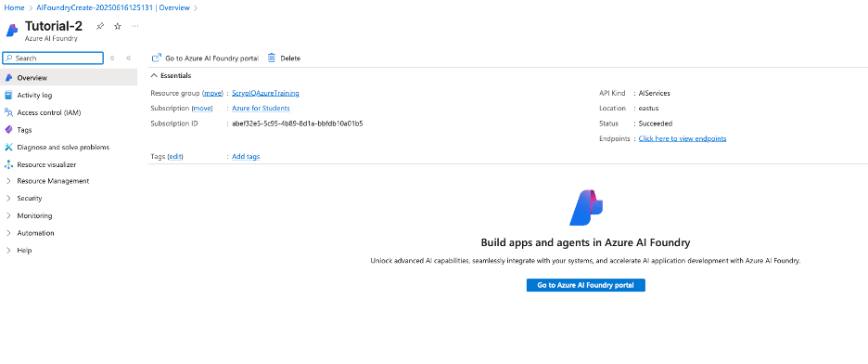Click the Access control (IAM) people icon

pos(8,112)
